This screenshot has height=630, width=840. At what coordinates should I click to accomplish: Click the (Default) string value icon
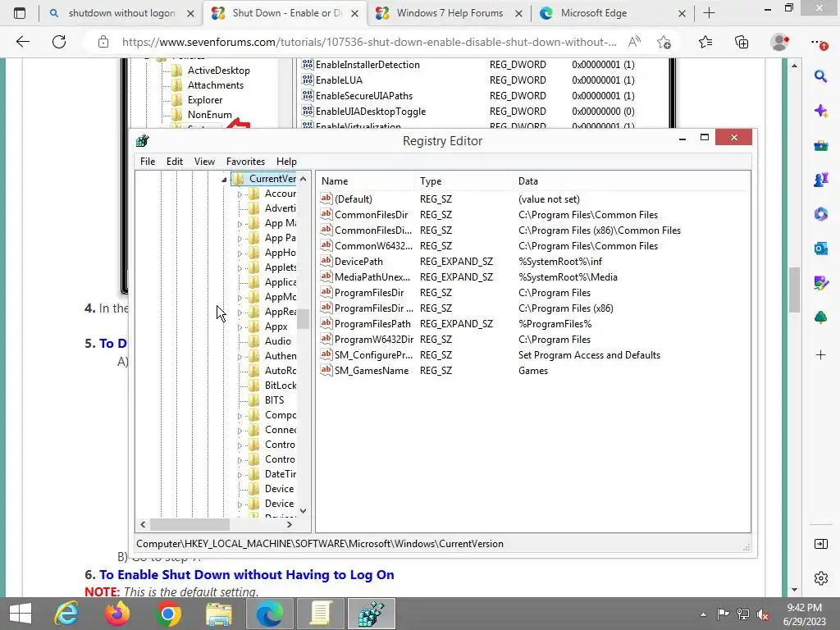click(x=326, y=199)
